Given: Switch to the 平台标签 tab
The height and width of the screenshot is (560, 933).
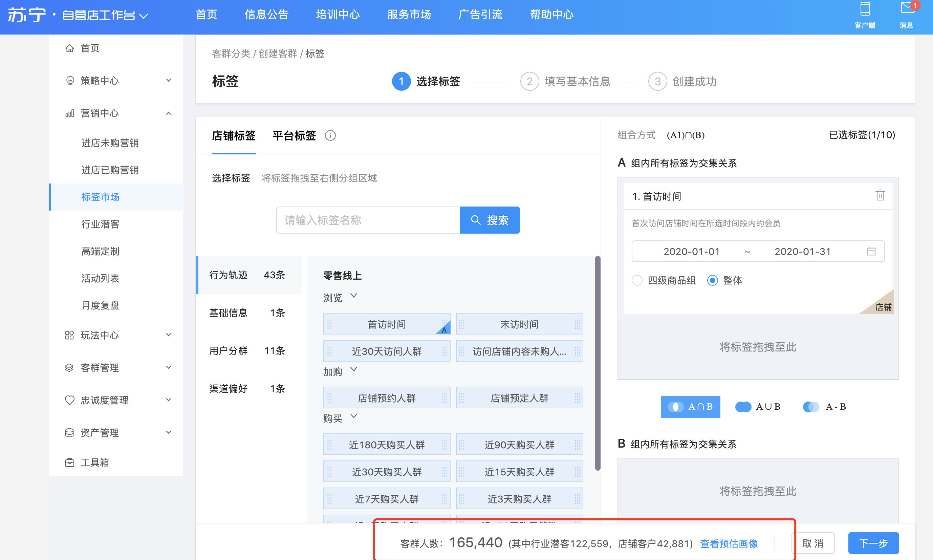Looking at the screenshot, I should pos(294,135).
